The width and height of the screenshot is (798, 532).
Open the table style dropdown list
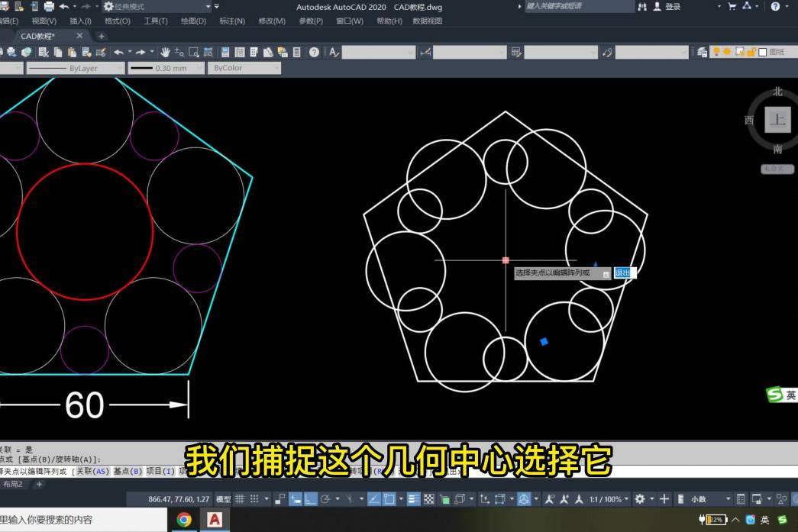click(561, 52)
